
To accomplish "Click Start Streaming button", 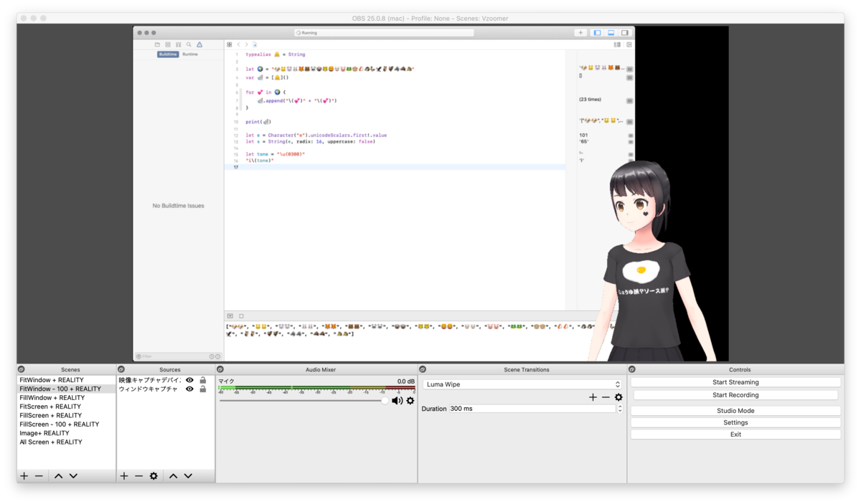I will 735,382.
